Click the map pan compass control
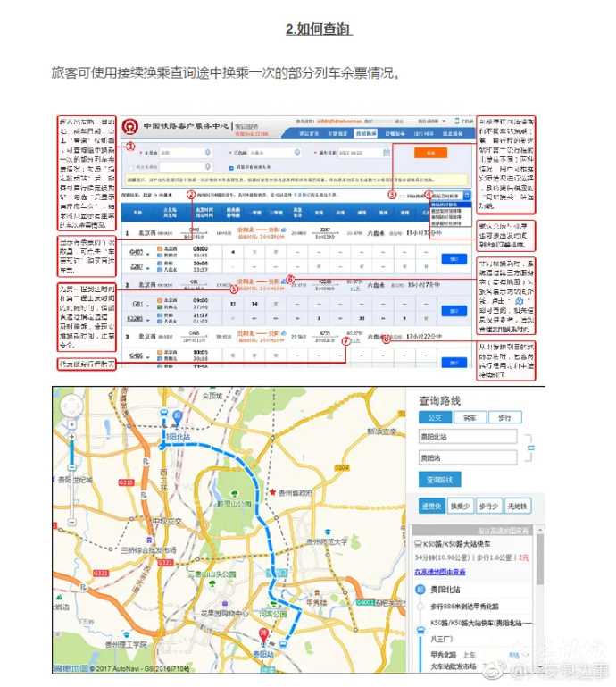Viewport: 616px width, 687px height. (73, 408)
